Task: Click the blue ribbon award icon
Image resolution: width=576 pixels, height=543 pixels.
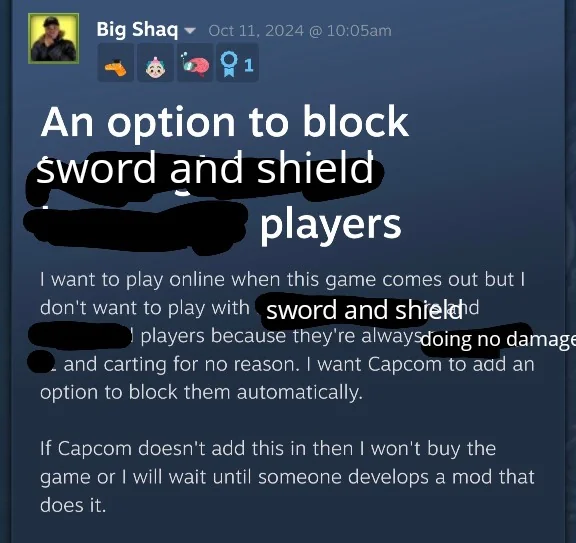Action: (229, 64)
